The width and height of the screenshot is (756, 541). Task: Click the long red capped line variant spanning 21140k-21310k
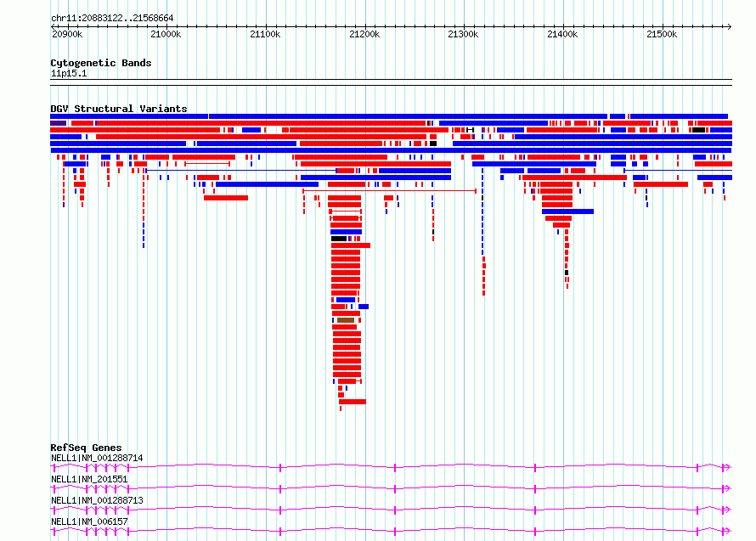tap(390, 191)
